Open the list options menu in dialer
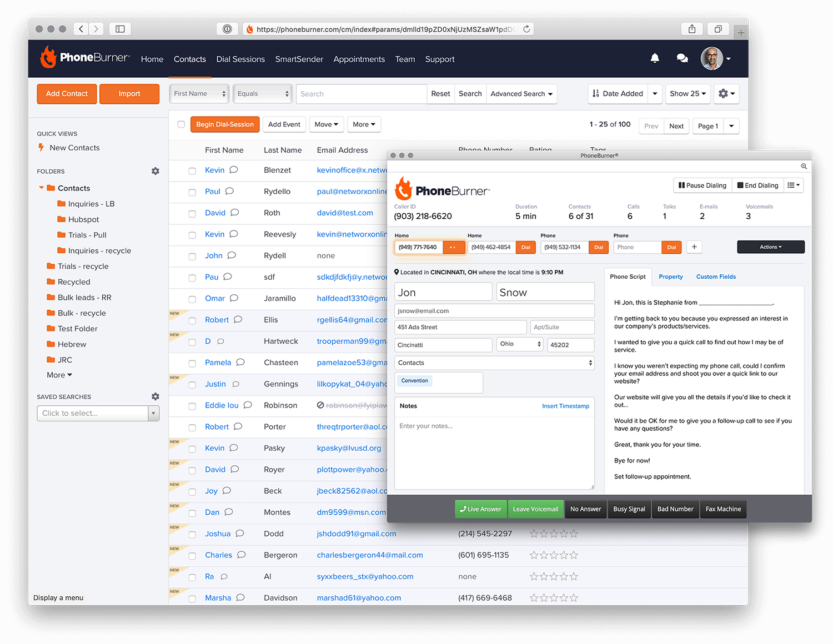The image size is (833, 644). [x=794, y=185]
